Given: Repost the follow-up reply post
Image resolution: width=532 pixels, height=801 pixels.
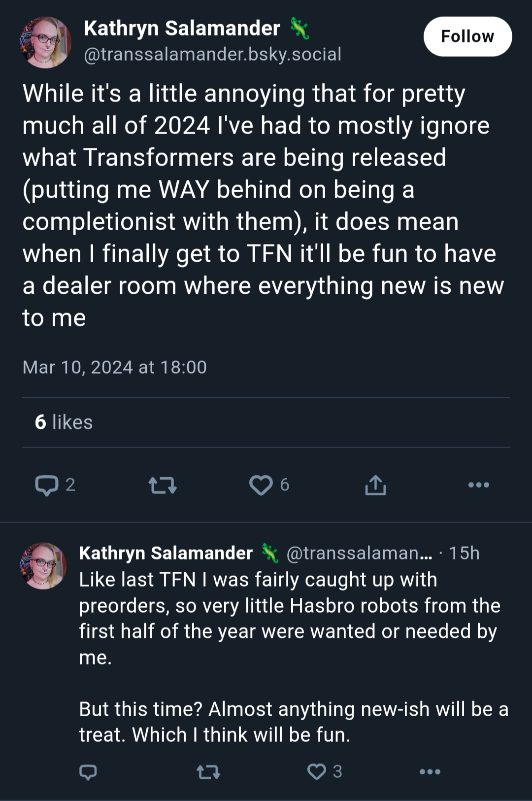Looking at the screenshot, I should [208, 771].
